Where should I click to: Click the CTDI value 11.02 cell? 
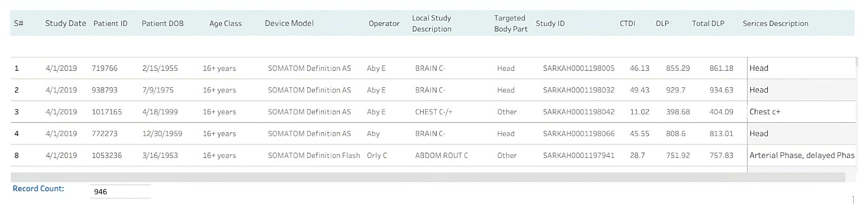(x=639, y=112)
